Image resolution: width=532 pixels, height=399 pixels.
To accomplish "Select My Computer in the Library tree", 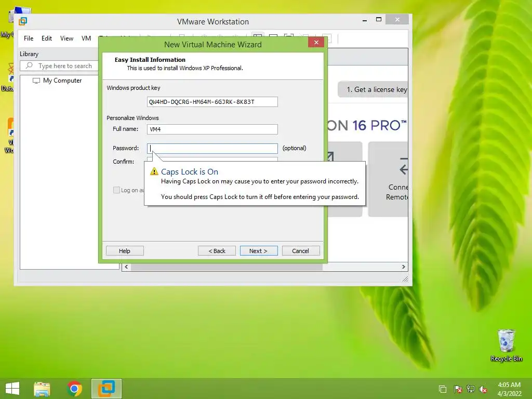I will [62, 81].
